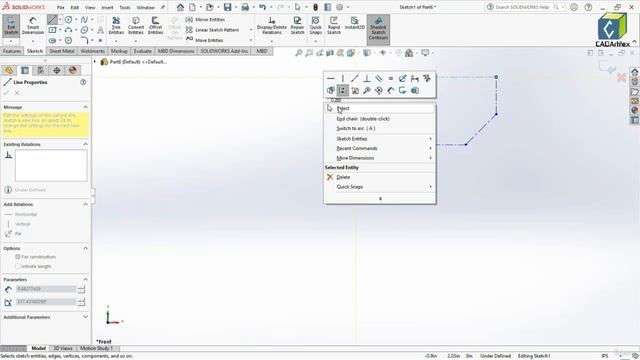Click the Move Entities tool
640x360 pixels.
[x=204, y=40]
